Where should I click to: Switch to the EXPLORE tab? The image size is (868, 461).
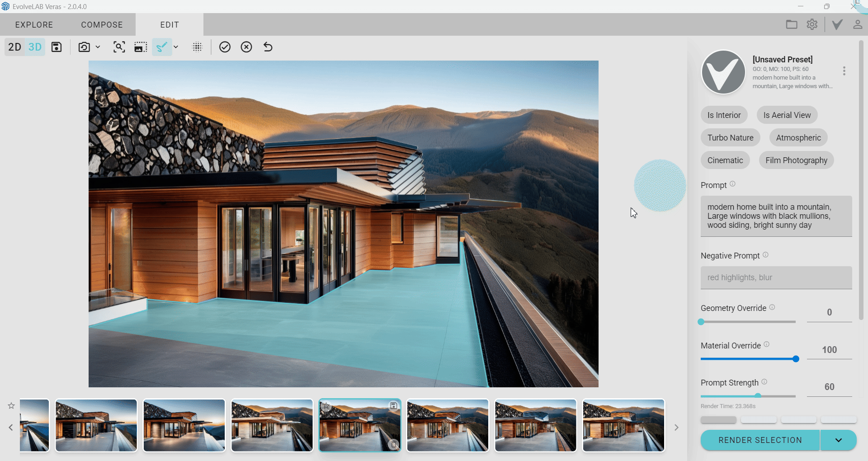34,25
